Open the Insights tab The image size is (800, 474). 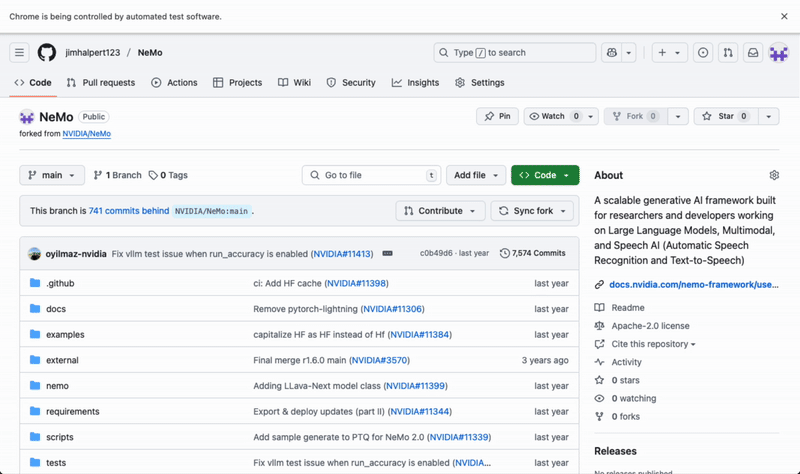point(415,83)
